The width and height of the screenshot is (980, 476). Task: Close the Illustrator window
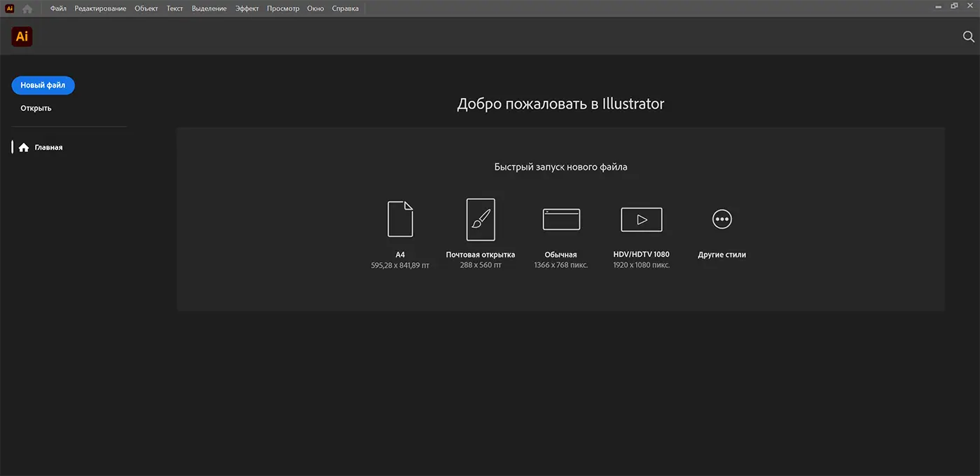click(x=969, y=6)
